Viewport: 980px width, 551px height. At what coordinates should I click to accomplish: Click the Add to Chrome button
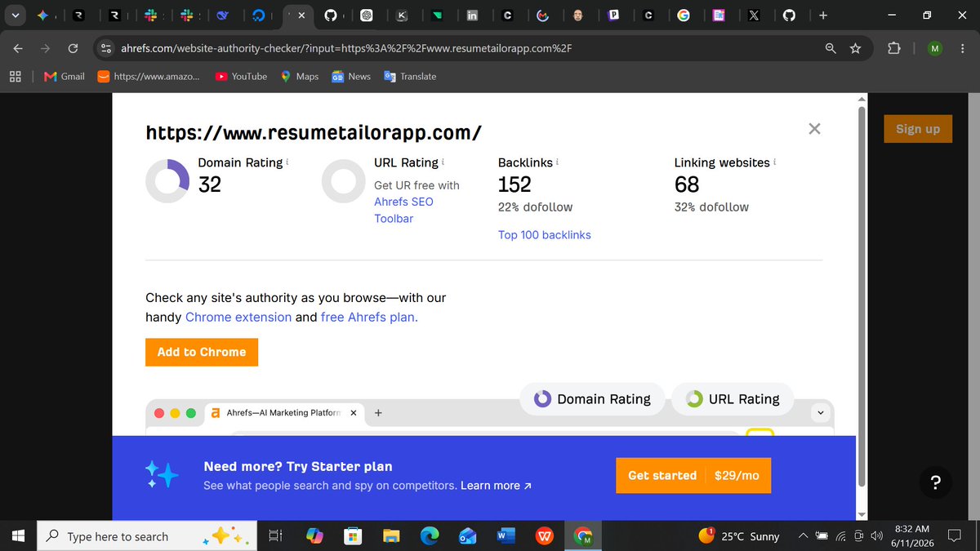click(202, 352)
